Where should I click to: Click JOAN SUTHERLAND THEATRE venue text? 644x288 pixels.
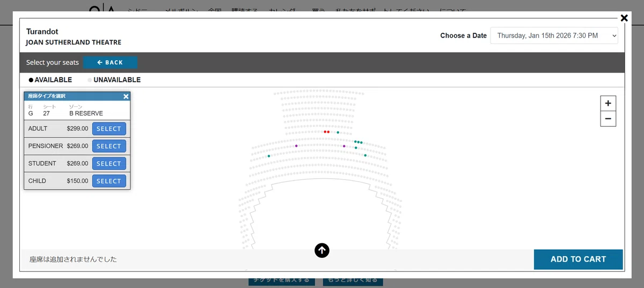point(74,42)
